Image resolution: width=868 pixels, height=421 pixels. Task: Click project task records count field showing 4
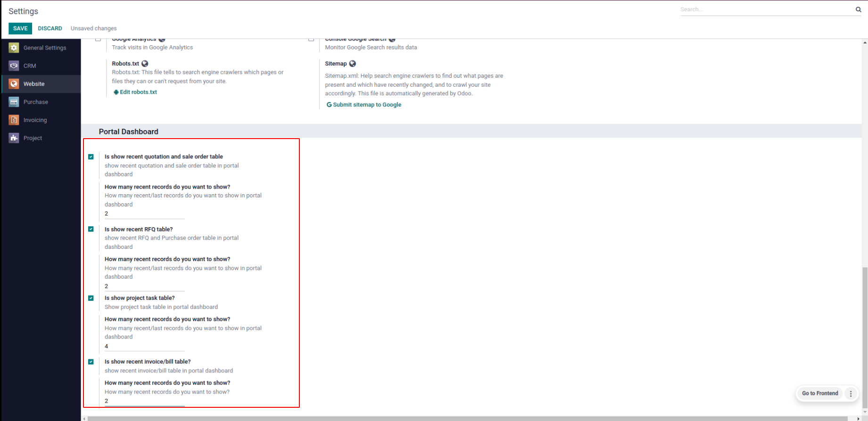coord(144,347)
